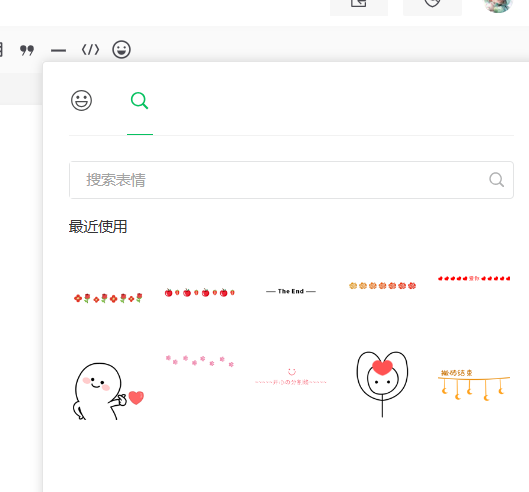Switch to the sticker search tab

(140, 101)
